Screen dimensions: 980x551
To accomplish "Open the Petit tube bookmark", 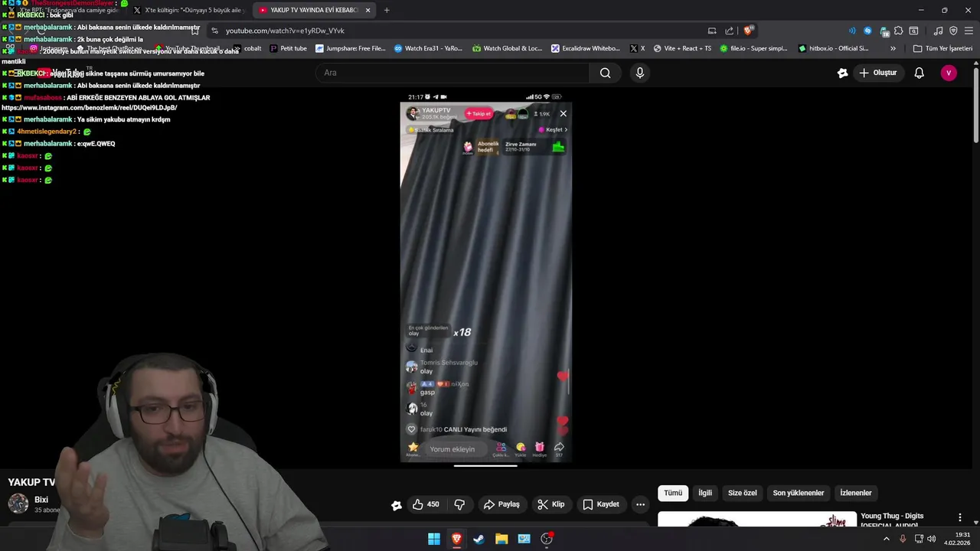I will point(289,48).
